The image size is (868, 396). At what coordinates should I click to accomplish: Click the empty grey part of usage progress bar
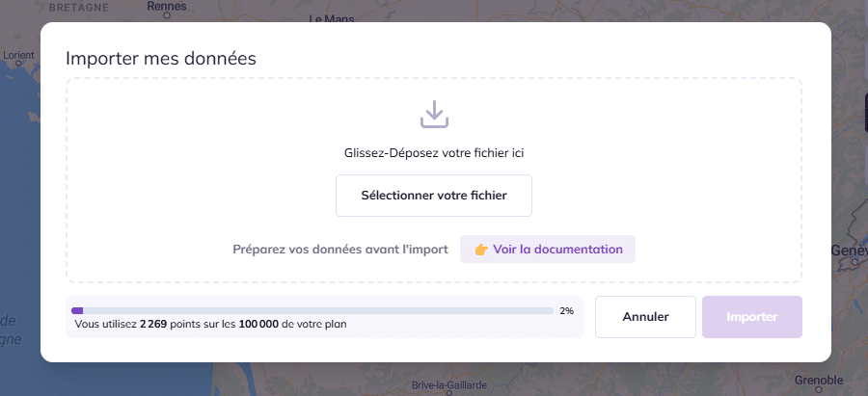(317, 311)
